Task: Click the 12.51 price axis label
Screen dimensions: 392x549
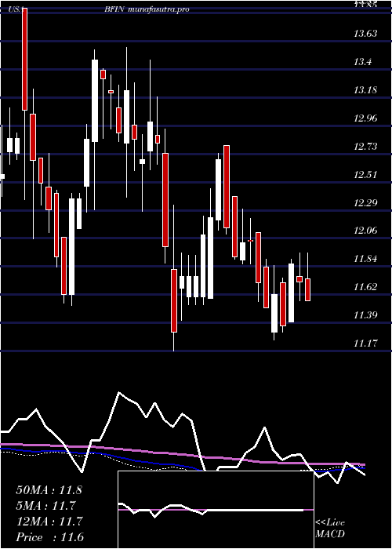Action: click(x=365, y=174)
